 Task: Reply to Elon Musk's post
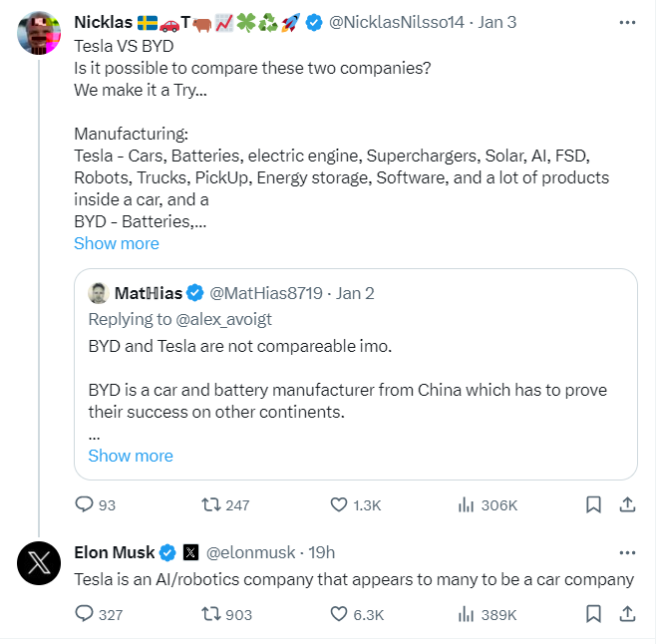coord(84,614)
